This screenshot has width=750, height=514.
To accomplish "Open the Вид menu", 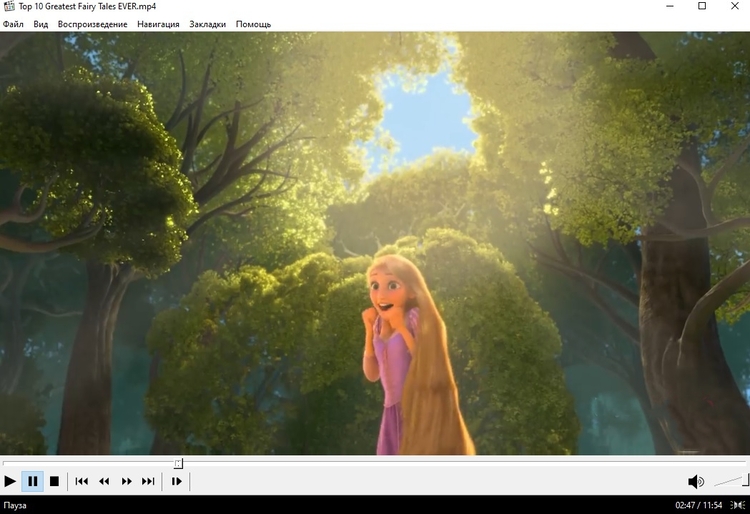I will [x=40, y=24].
